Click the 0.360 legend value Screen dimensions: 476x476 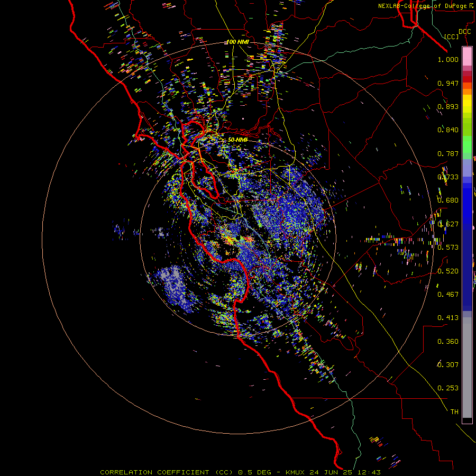[448, 342]
